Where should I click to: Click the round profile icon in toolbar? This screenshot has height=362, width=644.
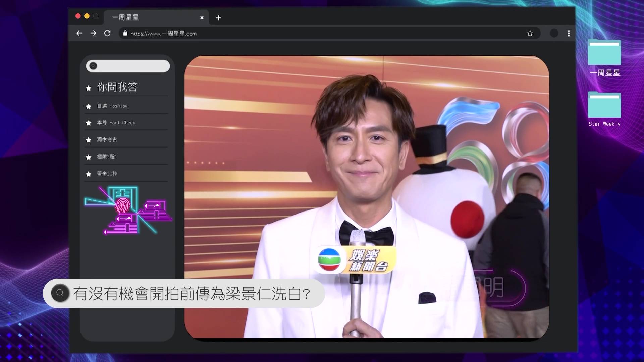click(554, 33)
